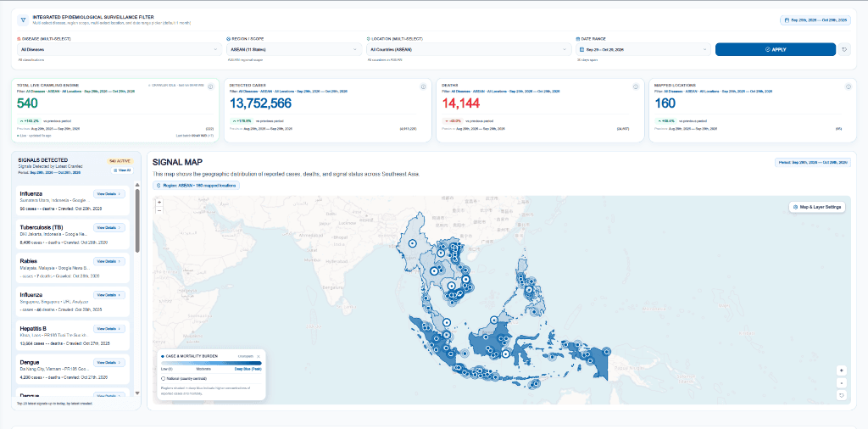Viewport: 868px width, 429px height.
Task: Click the bottom-right map reset view button
Action: (x=842, y=395)
